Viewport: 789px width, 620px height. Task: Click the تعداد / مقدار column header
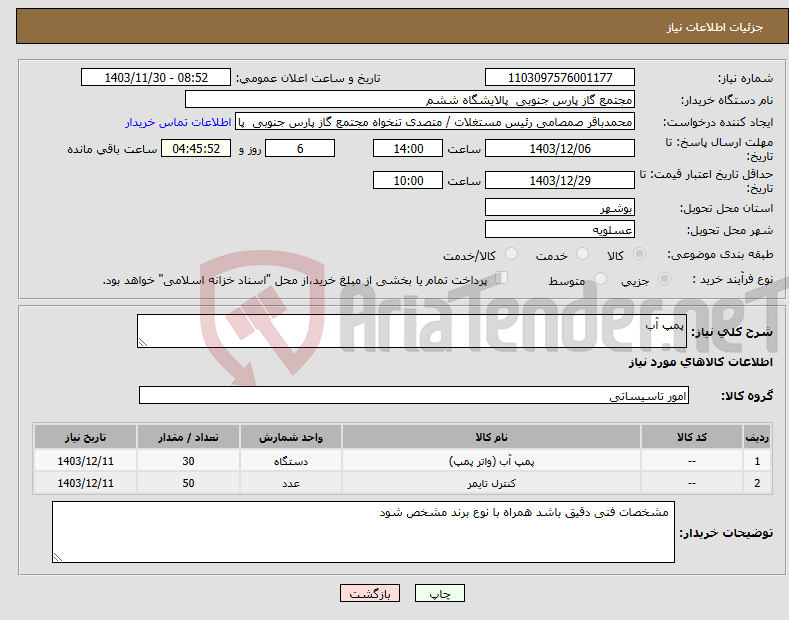click(x=188, y=437)
